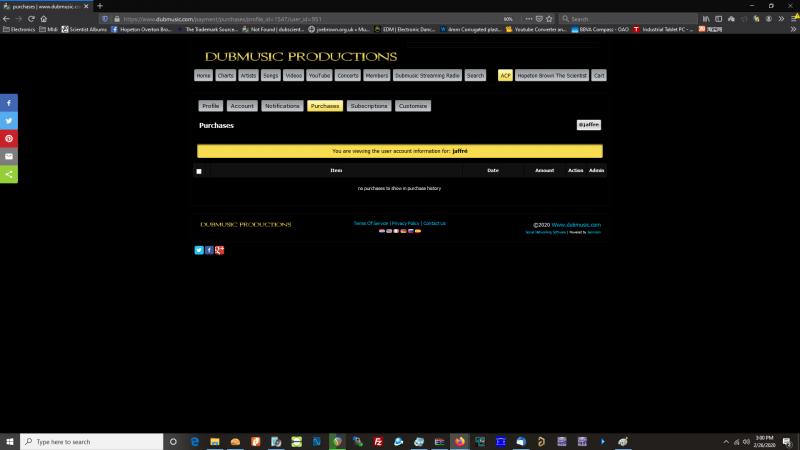Switch to Notifications tab
This screenshot has width=800, height=450.
(282, 106)
